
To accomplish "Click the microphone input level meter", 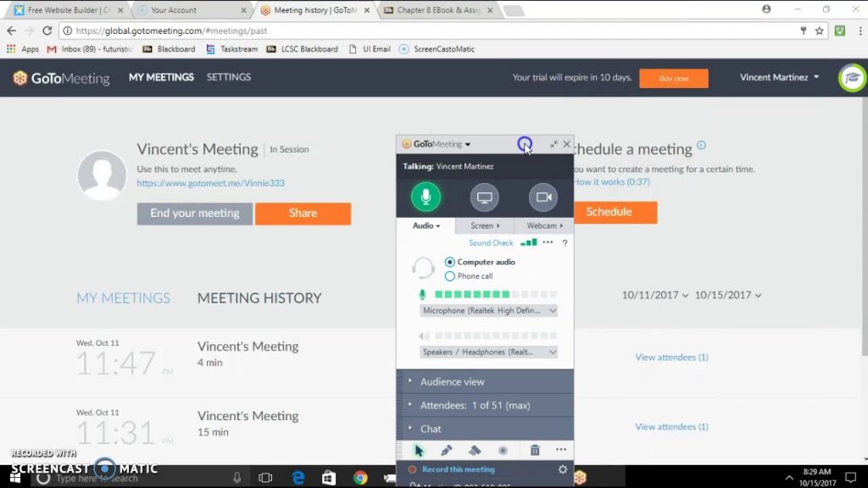I will [x=495, y=294].
